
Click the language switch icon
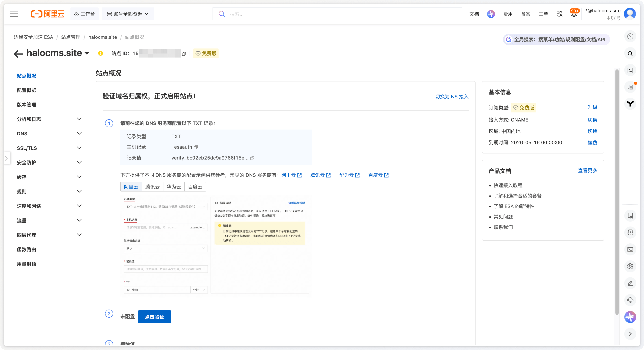click(559, 14)
